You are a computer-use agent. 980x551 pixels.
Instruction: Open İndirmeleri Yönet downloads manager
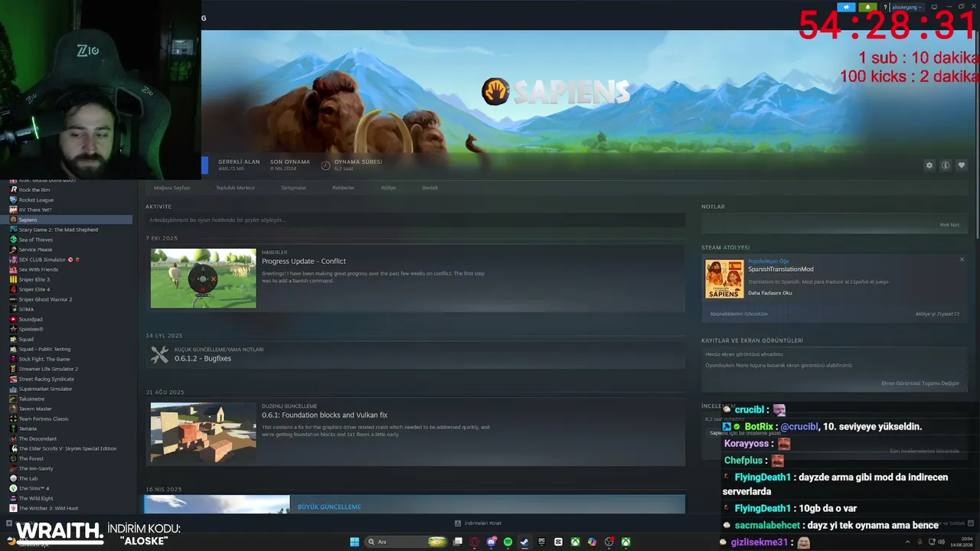coord(479,523)
